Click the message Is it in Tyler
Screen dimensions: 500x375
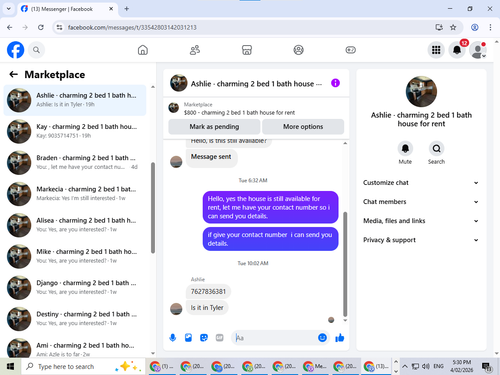click(x=207, y=308)
